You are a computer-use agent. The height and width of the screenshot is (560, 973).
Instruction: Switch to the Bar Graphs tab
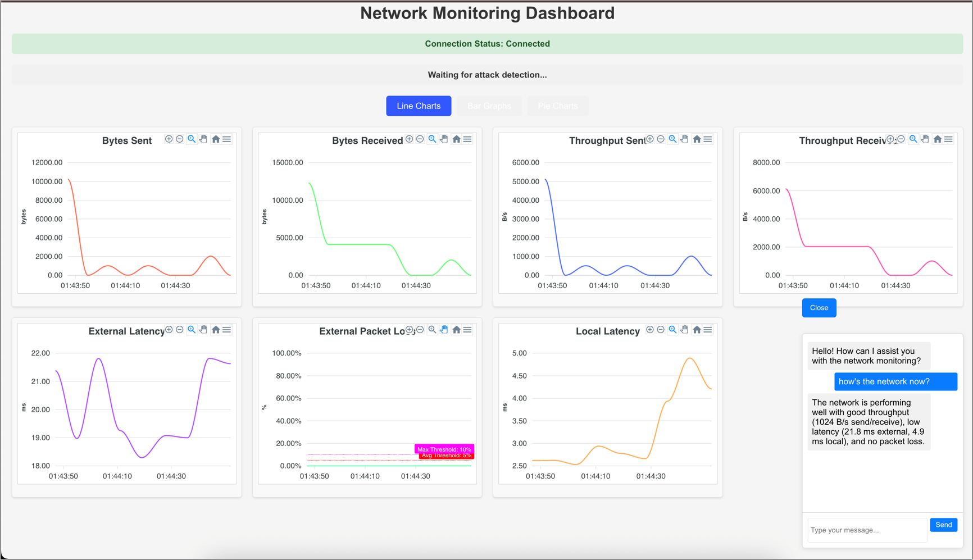click(x=489, y=106)
